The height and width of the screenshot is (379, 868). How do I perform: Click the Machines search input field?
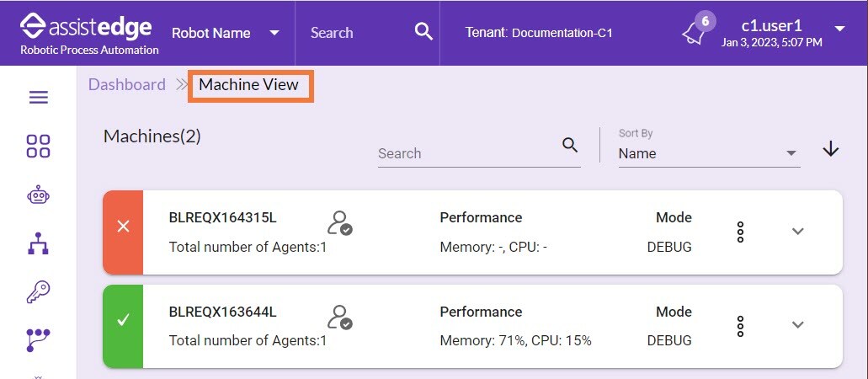[x=468, y=153]
